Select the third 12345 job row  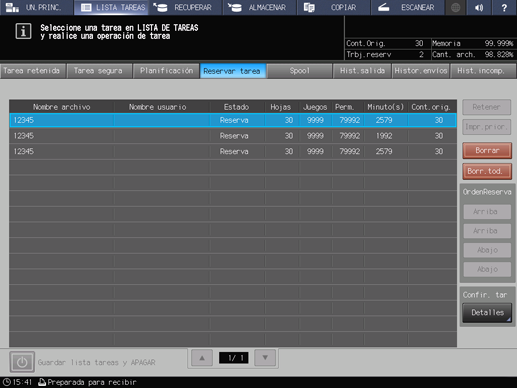point(233,151)
